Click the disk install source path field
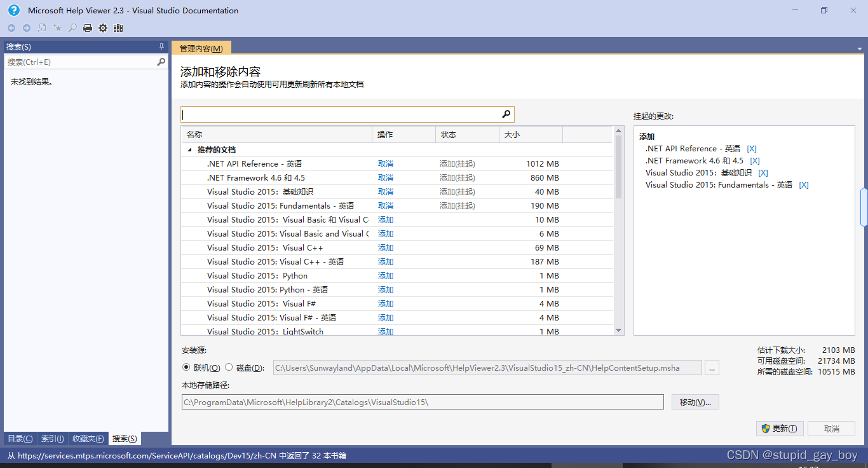868x468 pixels. (x=487, y=368)
